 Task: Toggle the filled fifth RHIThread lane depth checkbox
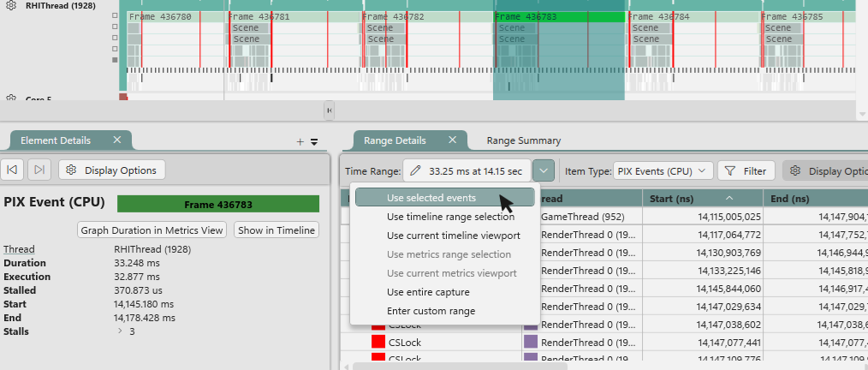pos(116,60)
